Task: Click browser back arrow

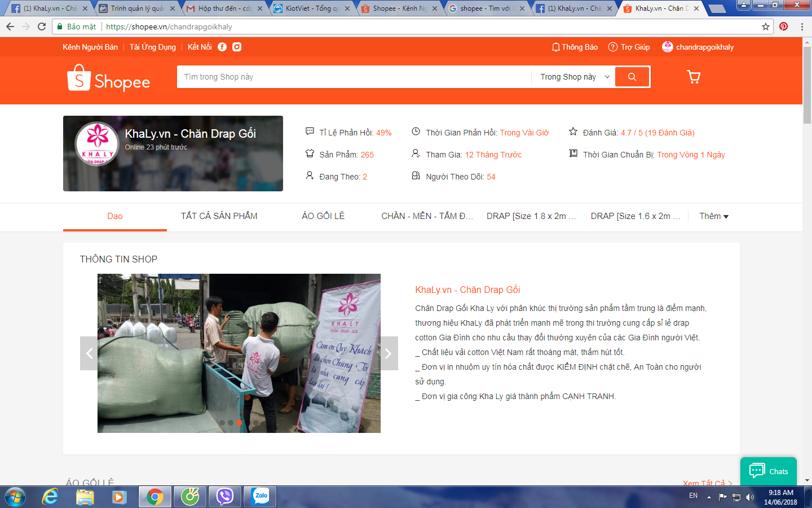Action: tap(10, 27)
